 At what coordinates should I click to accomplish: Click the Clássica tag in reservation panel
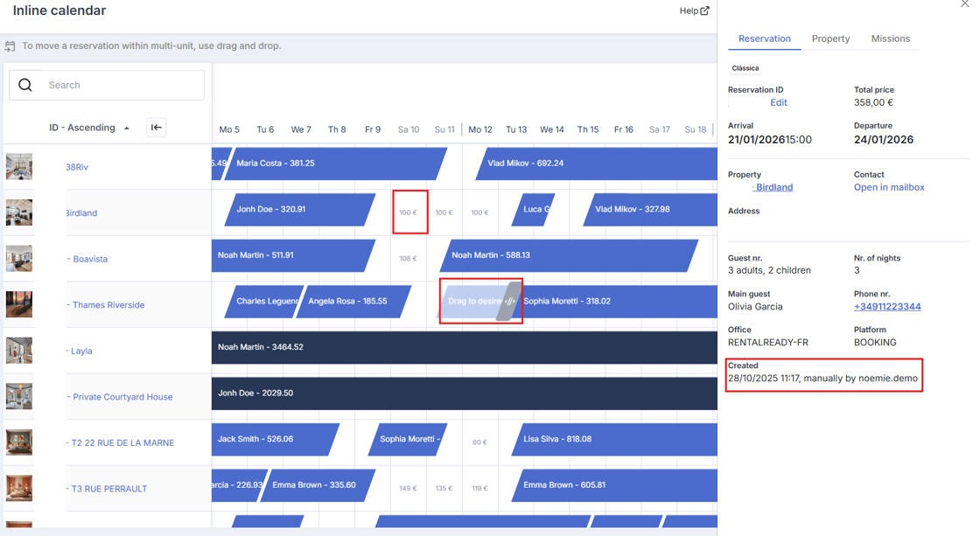(745, 68)
